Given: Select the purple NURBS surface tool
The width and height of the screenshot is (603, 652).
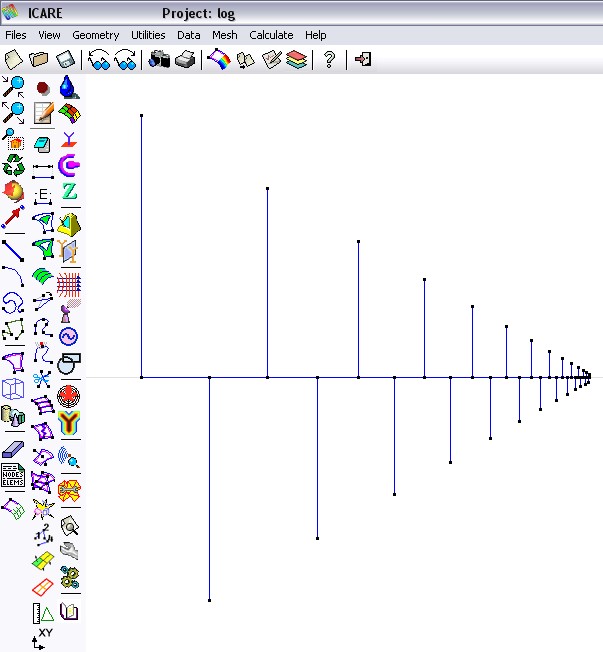Looking at the screenshot, I should pyautogui.click(x=13, y=362).
